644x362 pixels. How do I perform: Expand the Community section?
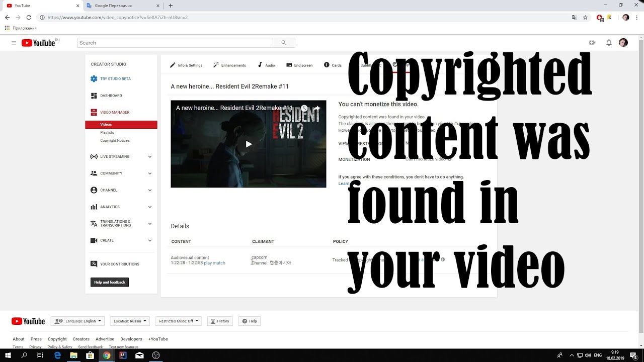coord(150,173)
